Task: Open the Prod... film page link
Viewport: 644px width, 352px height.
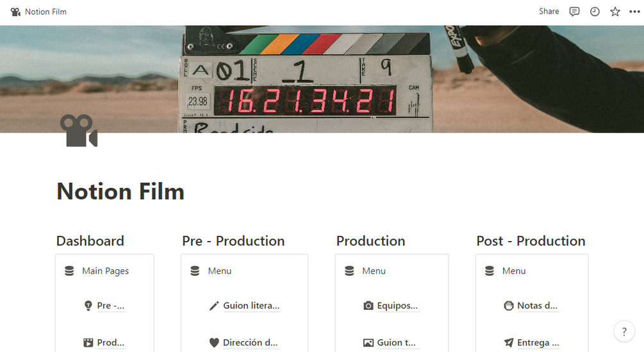Action: [110, 343]
